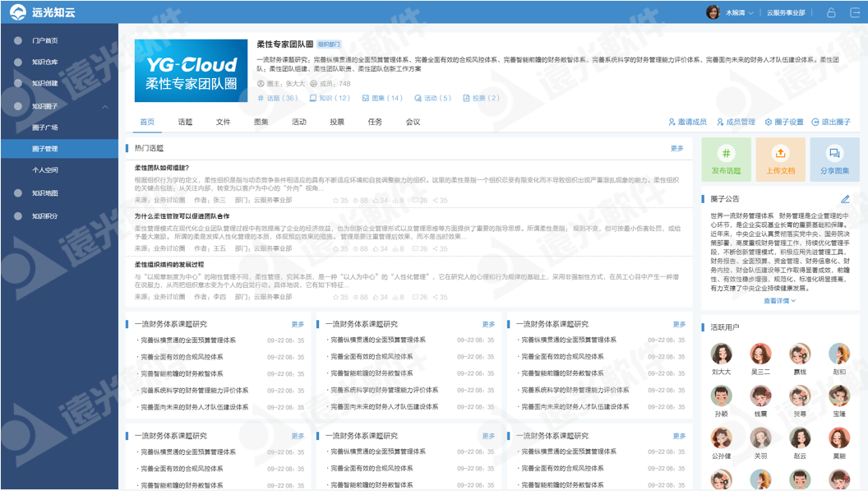This screenshot has width=868, height=491.
Task: Switch to the 投票 tab
Action: (x=337, y=123)
